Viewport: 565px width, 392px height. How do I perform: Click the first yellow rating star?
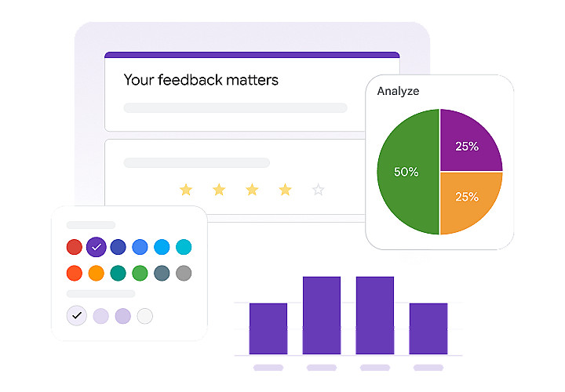pyautogui.click(x=186, y=190)
